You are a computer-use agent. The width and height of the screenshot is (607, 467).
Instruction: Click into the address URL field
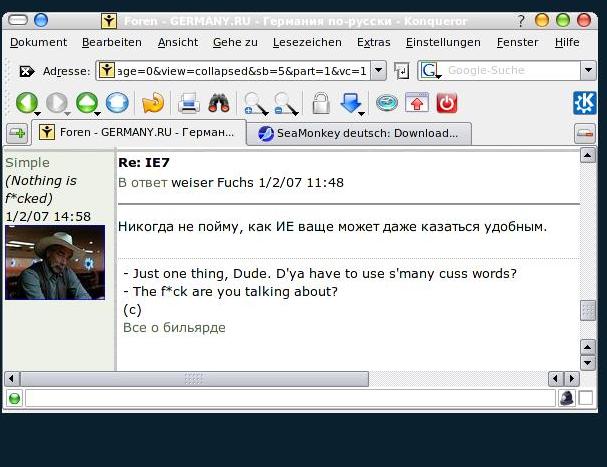click(241, 71)
